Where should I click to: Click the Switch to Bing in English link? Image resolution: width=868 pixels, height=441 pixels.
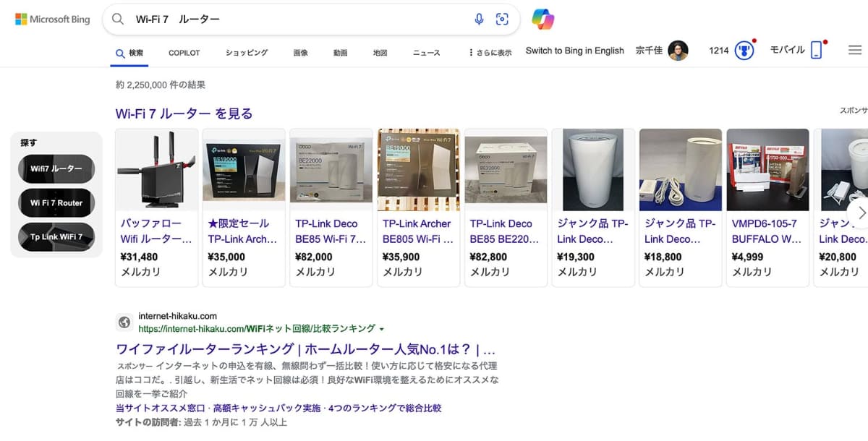point(574,51)
